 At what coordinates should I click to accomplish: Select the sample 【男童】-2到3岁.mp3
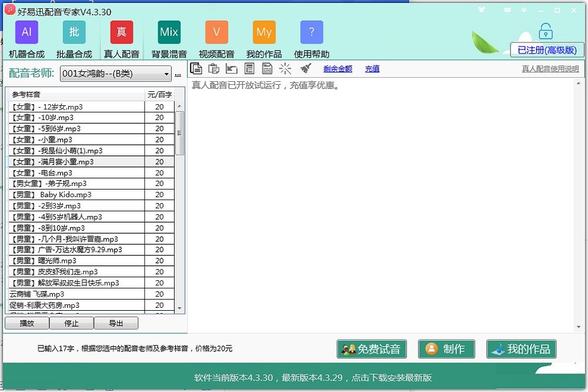76,206
